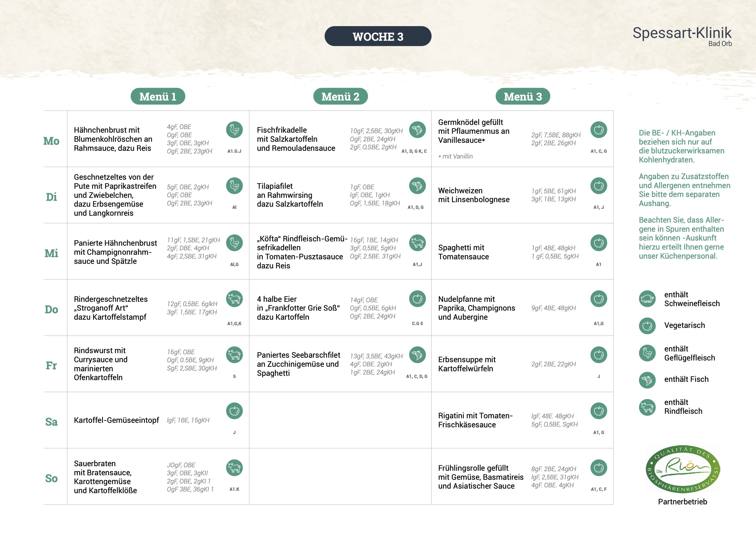756x535 pixels.
Task: Click the apple icon next to Kartoffel-Gemüseeintopf
Action: [x=234, y=411]
